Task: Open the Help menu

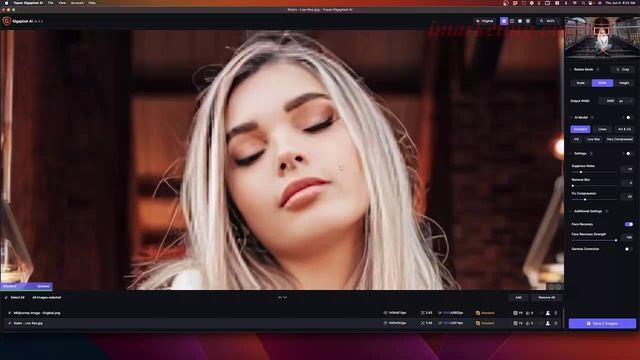Action: [x=92, y=3]
